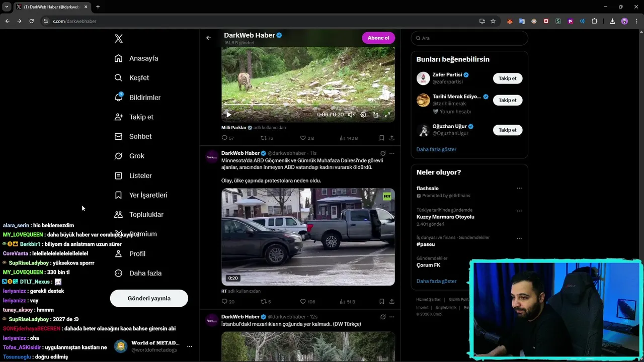Click the Ara search field
The height and width of the screenshot is (362, 644).
coord(469,38)
